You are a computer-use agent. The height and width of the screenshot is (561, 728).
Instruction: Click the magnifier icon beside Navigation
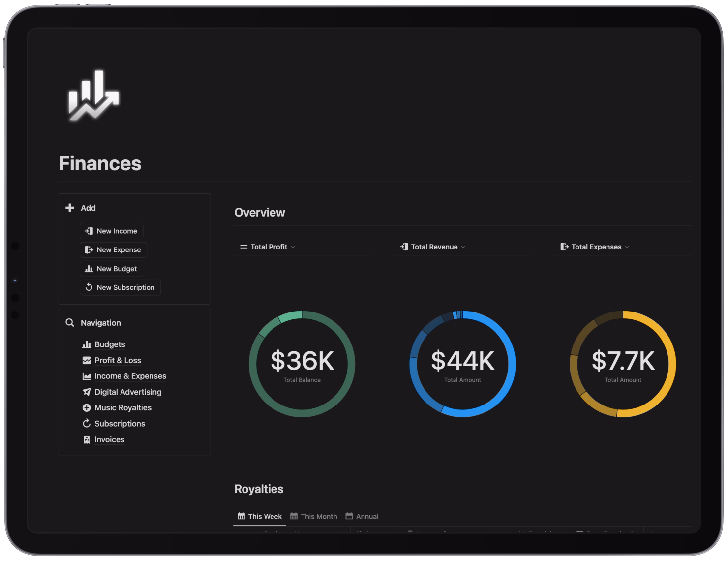[x=70, y=323]
